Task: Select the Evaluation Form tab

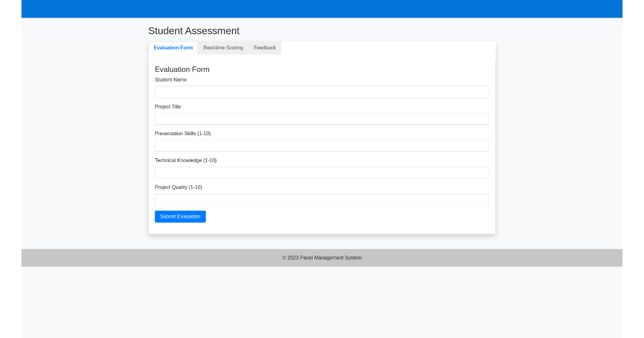Action: [x=173, y=48]
